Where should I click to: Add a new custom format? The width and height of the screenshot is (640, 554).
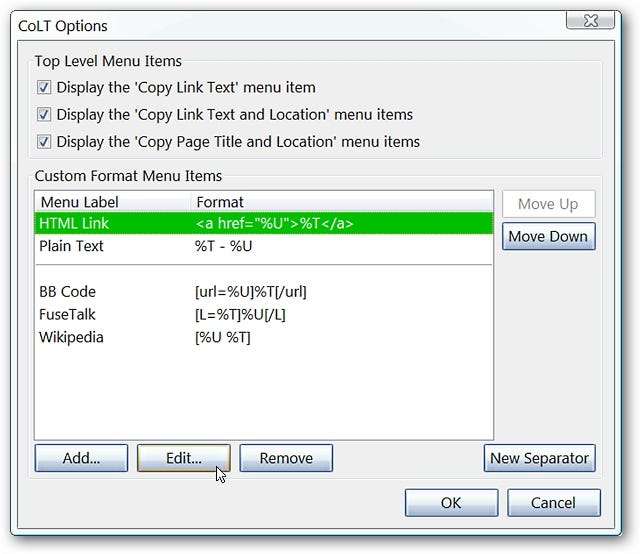pyautogui.click(x=81, y=458)
